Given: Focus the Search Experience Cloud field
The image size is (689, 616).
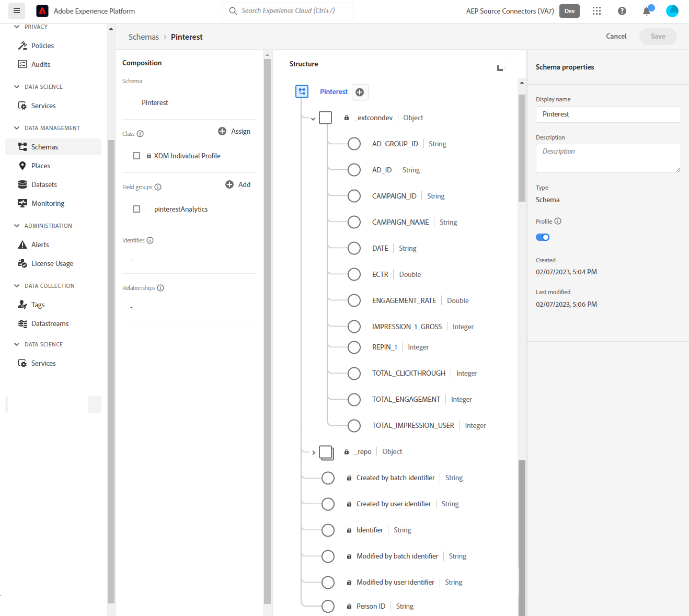Looking at the screenshot, I should tap(288, 11).
